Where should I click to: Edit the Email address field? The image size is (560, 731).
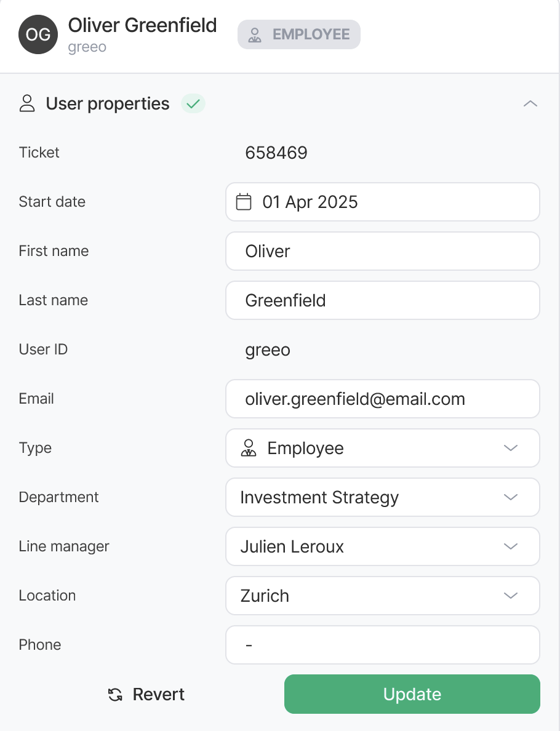click(x=382, y=399)
